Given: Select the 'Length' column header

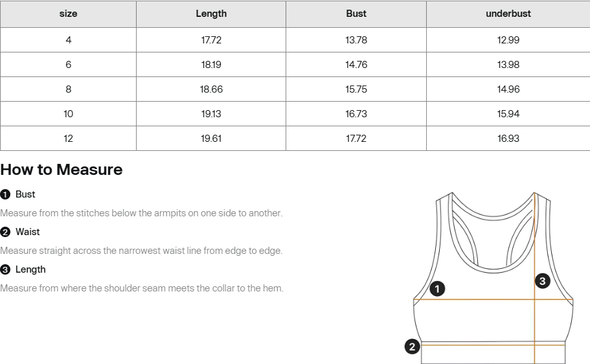Looking at the screenshot, I should (211, 14).
